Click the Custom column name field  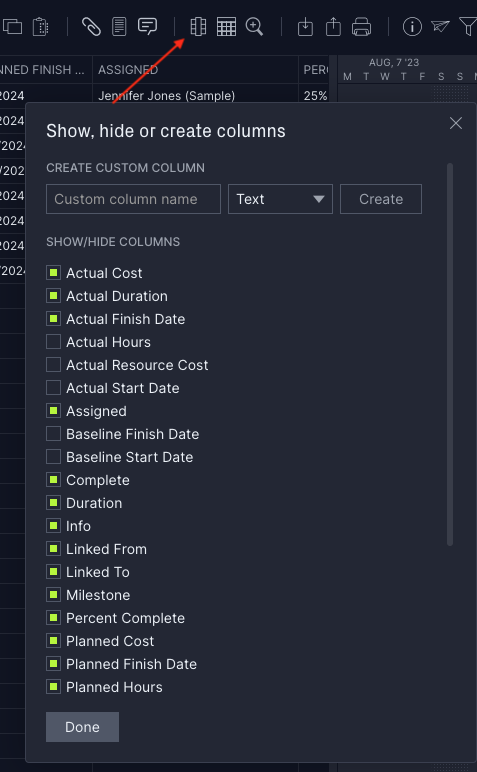click(133, 199)
